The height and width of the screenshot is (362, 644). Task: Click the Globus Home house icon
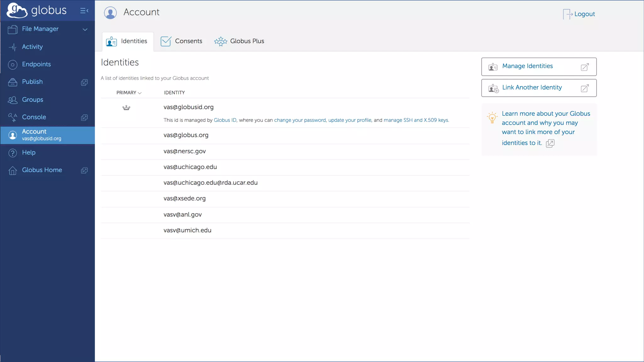[13, 170]
